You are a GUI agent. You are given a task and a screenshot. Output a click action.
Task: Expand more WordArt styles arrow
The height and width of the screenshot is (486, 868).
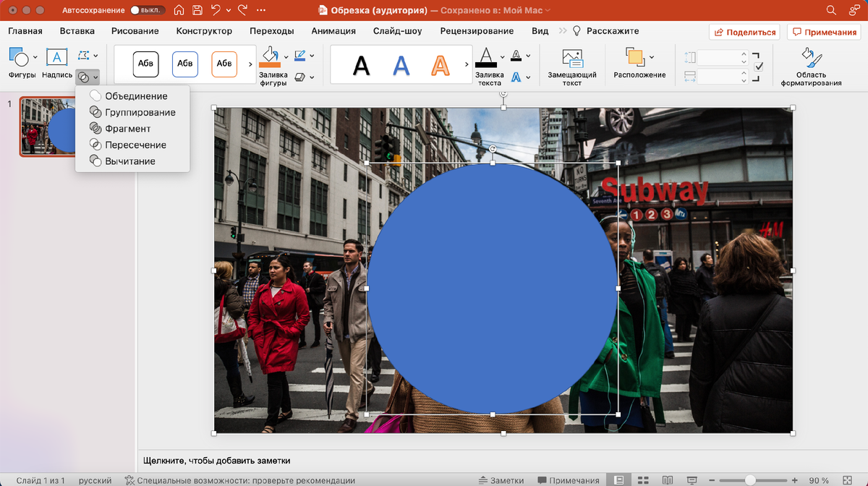pos(467,64)
